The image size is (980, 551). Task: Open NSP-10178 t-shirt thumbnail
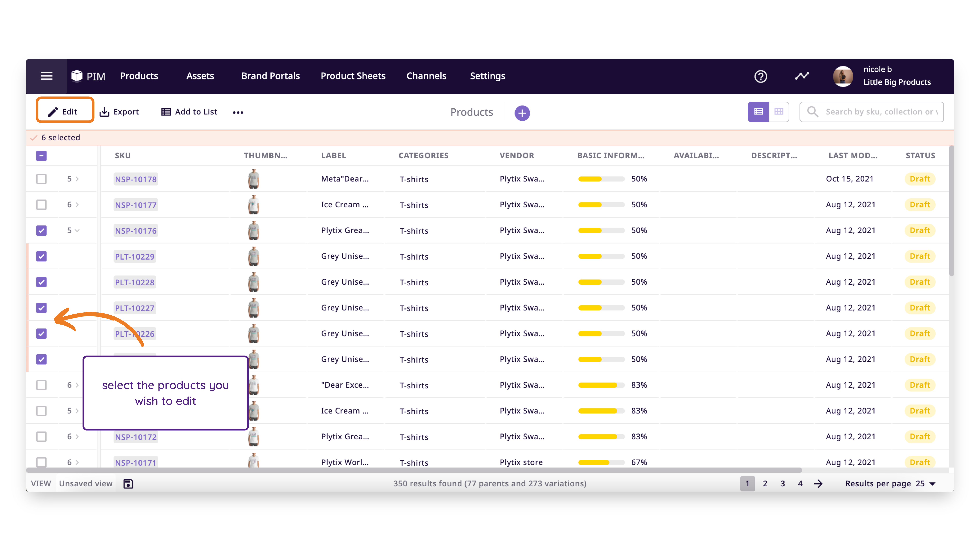(x=253, y=179)
